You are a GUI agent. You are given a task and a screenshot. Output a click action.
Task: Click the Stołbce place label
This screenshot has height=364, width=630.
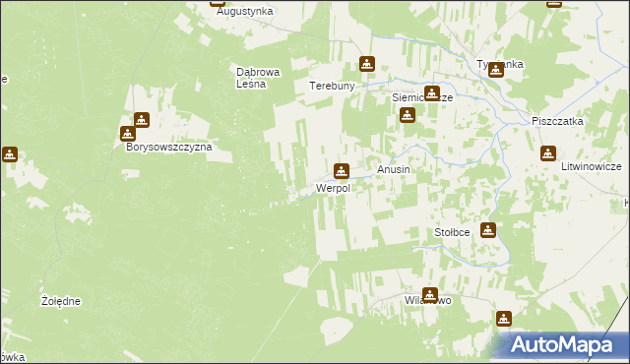pos(452,232)
